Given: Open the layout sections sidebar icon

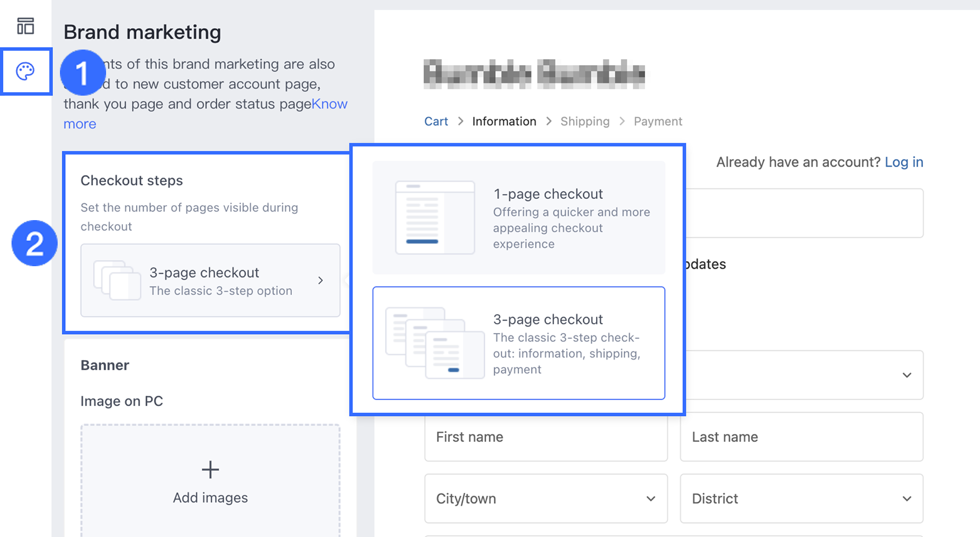Looking at the screenshot, I should coord(25,26).
